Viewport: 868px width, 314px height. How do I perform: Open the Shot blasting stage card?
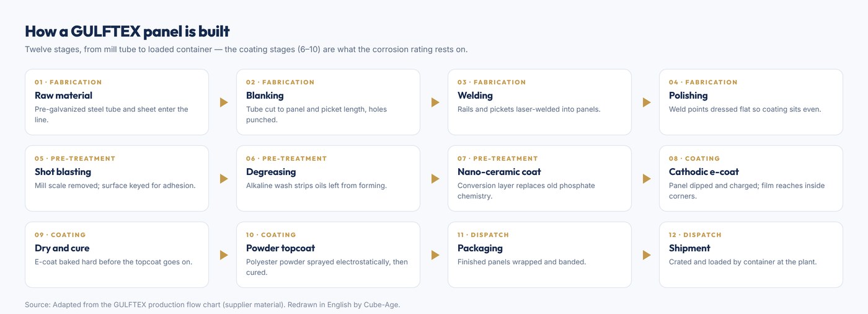tap(117, 178)
